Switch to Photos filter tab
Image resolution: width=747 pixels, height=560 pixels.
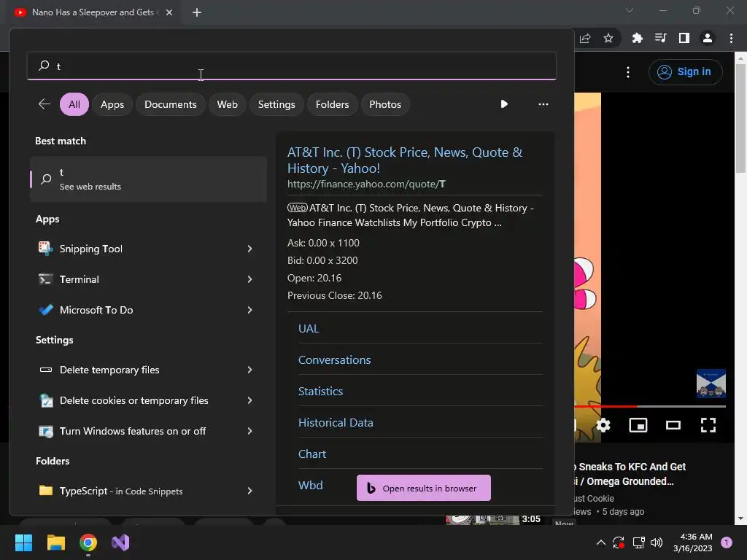(385, 104)
